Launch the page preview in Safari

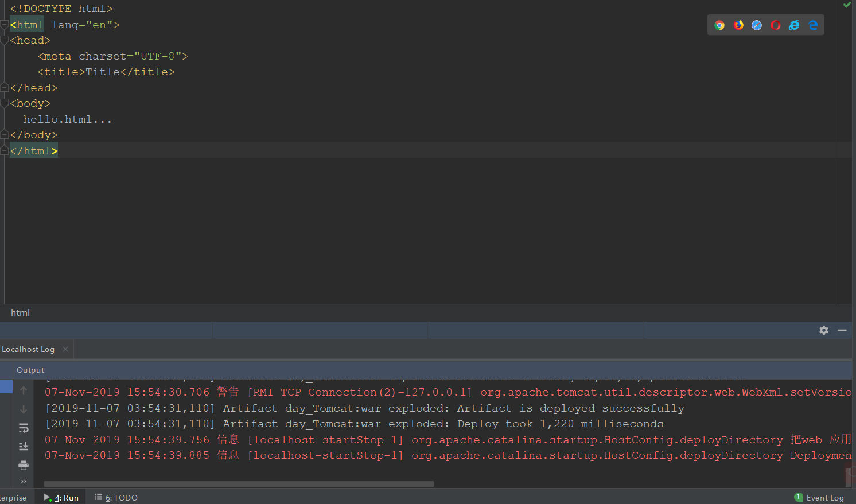757,25
